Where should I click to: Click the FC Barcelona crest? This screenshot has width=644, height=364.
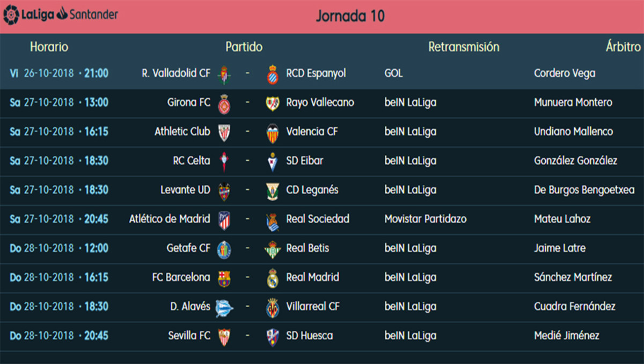[224, 278]
